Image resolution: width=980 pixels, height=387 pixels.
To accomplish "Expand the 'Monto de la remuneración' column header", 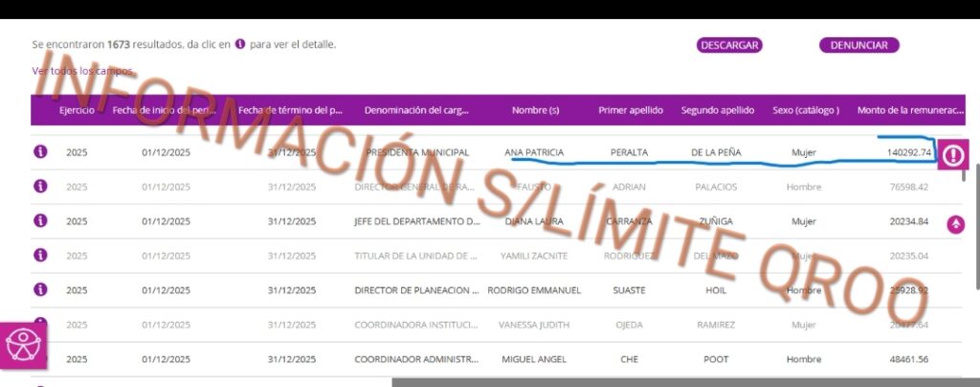I will click(x=910, y=110).
